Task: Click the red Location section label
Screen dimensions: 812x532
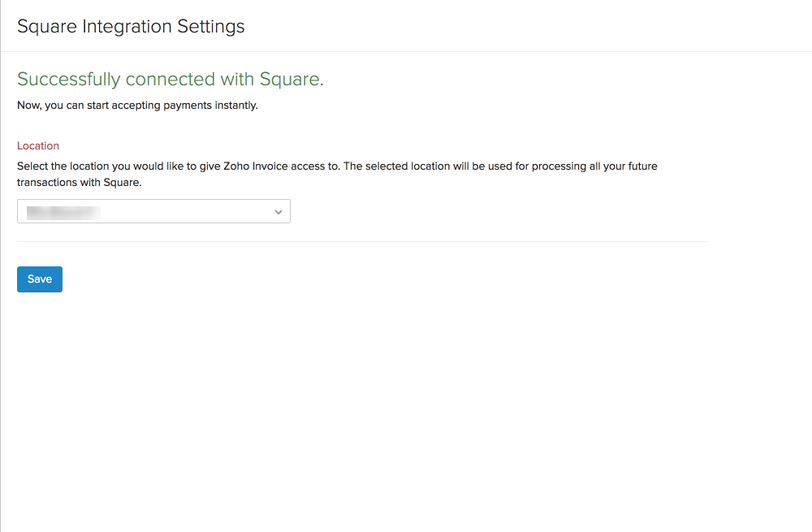Action: [37, 145]
